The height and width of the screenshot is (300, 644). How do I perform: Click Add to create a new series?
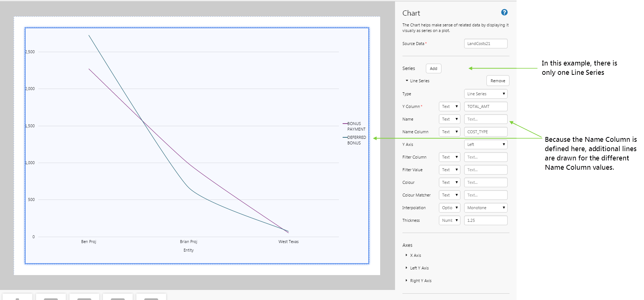(x=433, y=68)
